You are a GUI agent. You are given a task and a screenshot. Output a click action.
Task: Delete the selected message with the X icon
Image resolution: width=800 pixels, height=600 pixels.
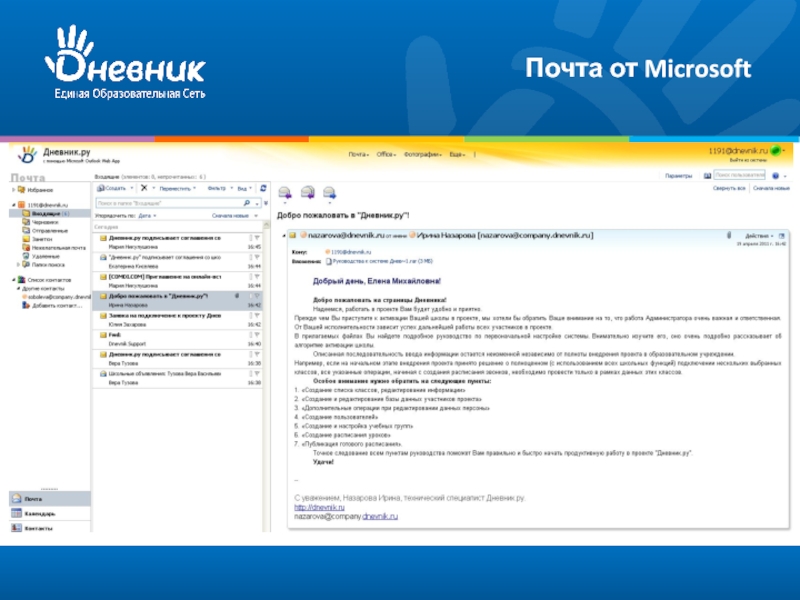[x=144, y=188]
